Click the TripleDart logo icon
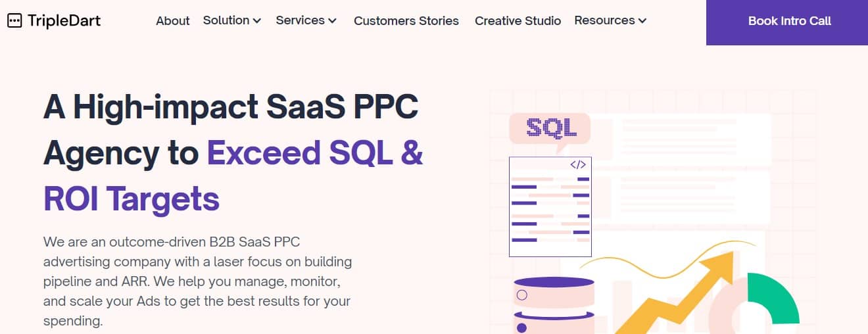 click(x=14, y=20)
